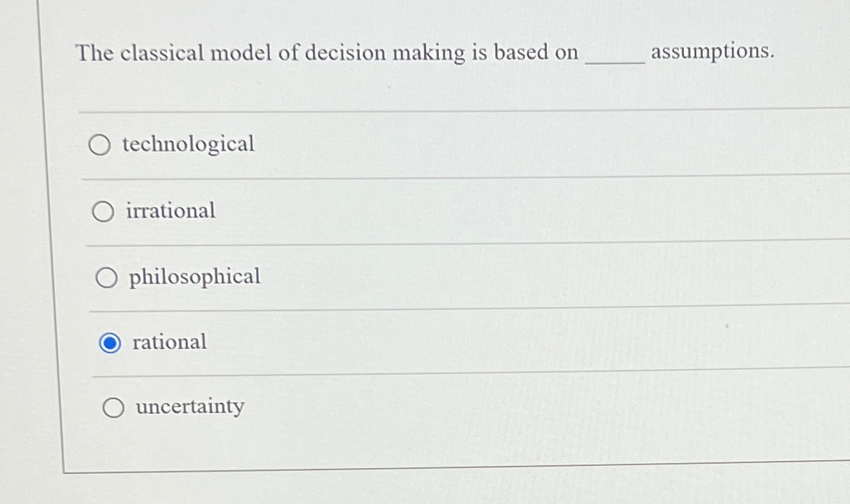Select the irrational radio button
The width and height of the screenshot is (850, 504).
(x=104, y=212)
